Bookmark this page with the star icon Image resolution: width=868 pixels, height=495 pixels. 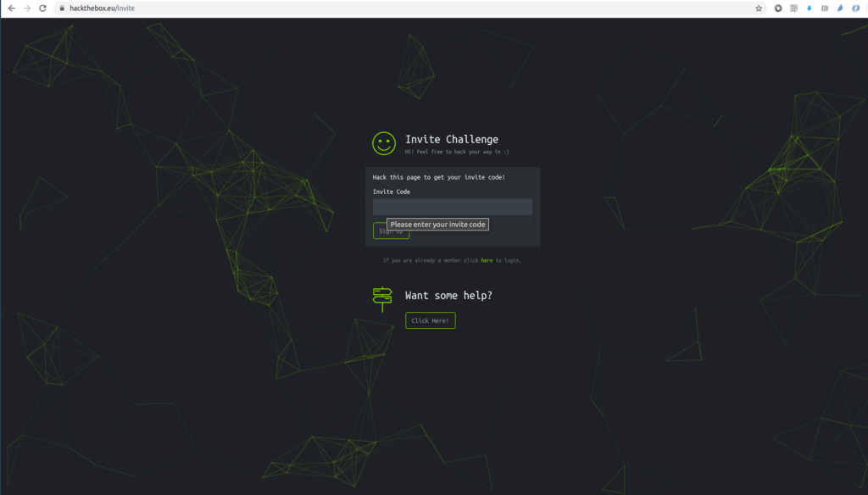pos(759,8)
